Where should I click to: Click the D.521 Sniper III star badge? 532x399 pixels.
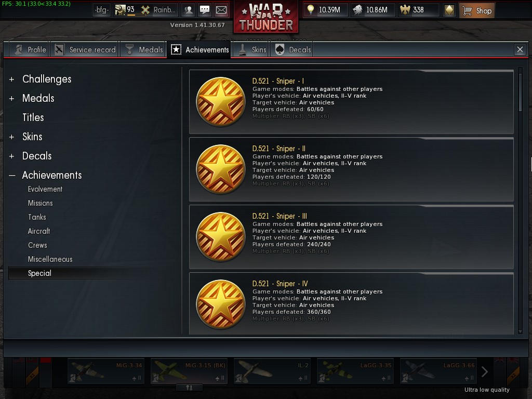[221, 237]
